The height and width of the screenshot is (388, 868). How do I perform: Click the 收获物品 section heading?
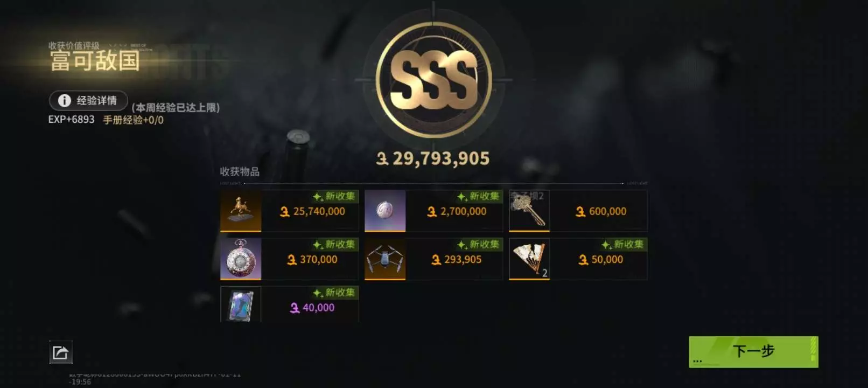pyautogui.click(x=240, y=171)
